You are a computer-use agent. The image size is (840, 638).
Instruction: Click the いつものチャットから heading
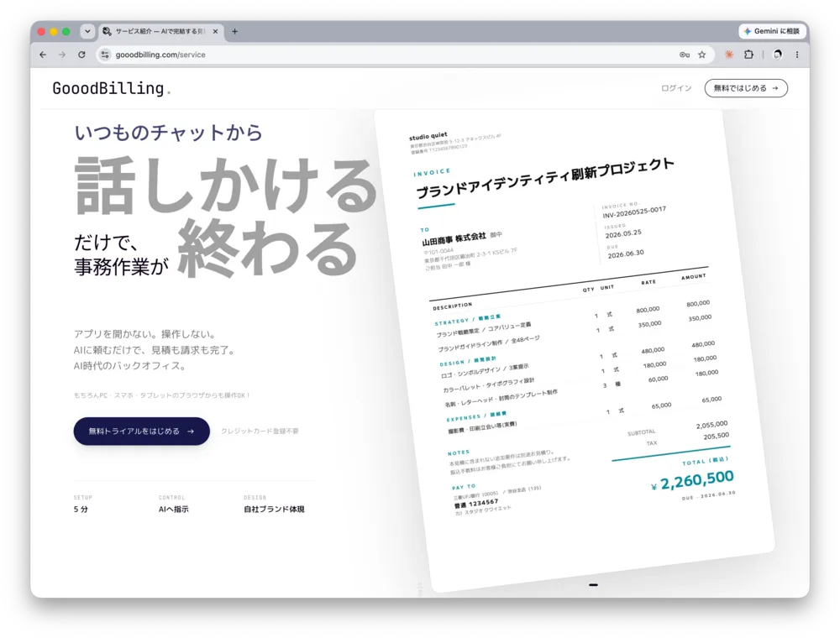click(168, 132)
